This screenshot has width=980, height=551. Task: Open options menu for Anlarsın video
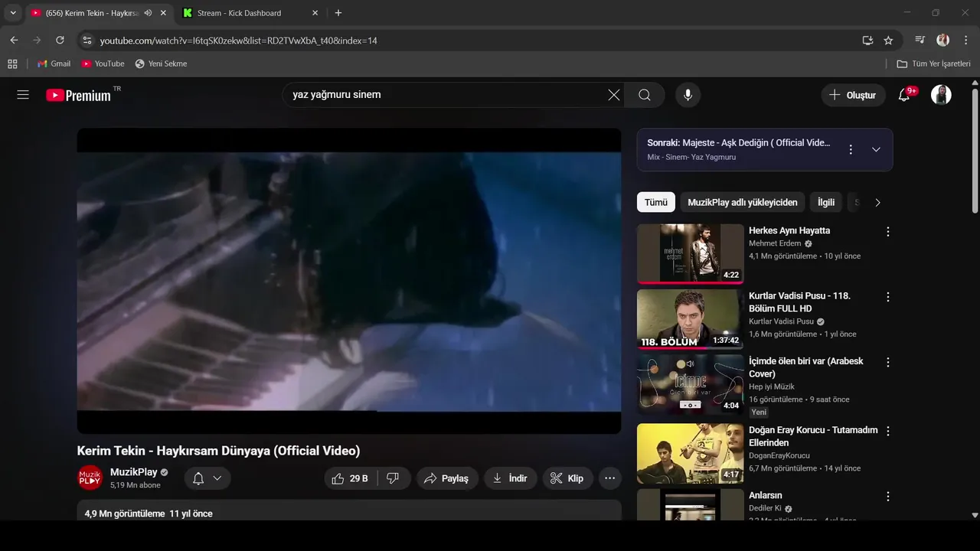pos(888,497)
